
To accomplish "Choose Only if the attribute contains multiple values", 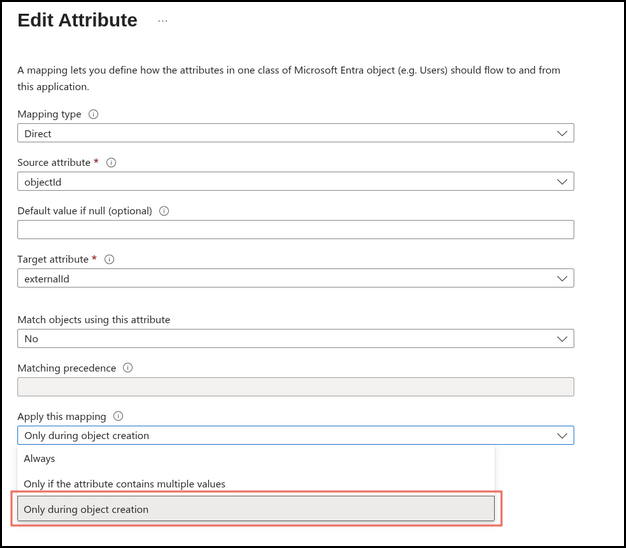I will click(124, 484).
